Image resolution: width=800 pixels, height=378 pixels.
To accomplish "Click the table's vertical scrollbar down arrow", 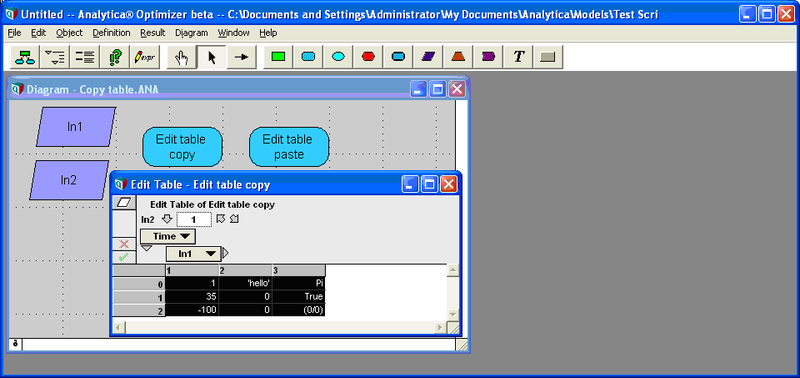I will click(x=453, y=314).
